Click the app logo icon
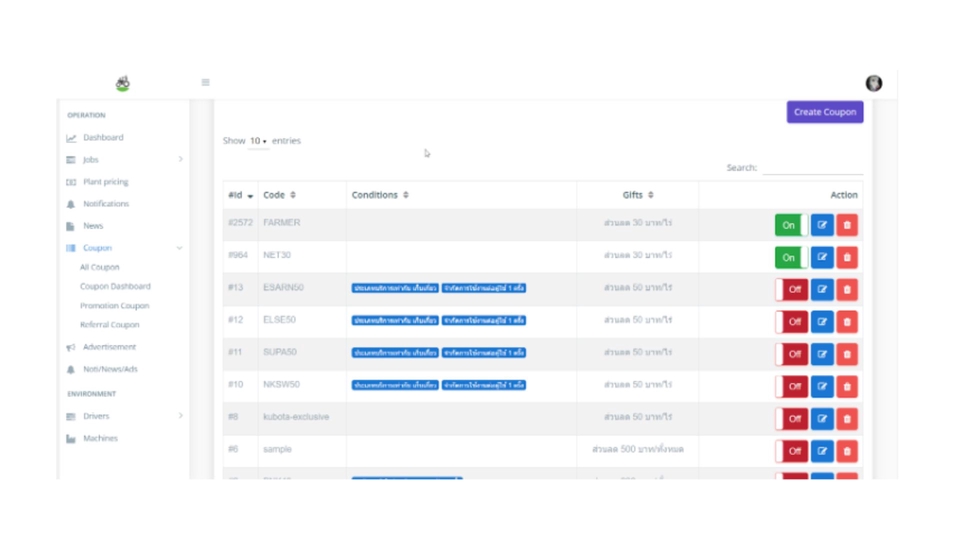 click(x=122, y=83)
